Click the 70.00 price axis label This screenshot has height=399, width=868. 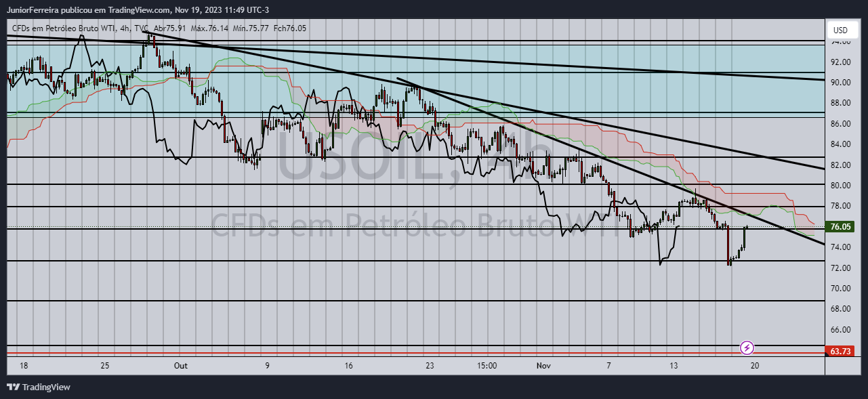coord(840,289)
